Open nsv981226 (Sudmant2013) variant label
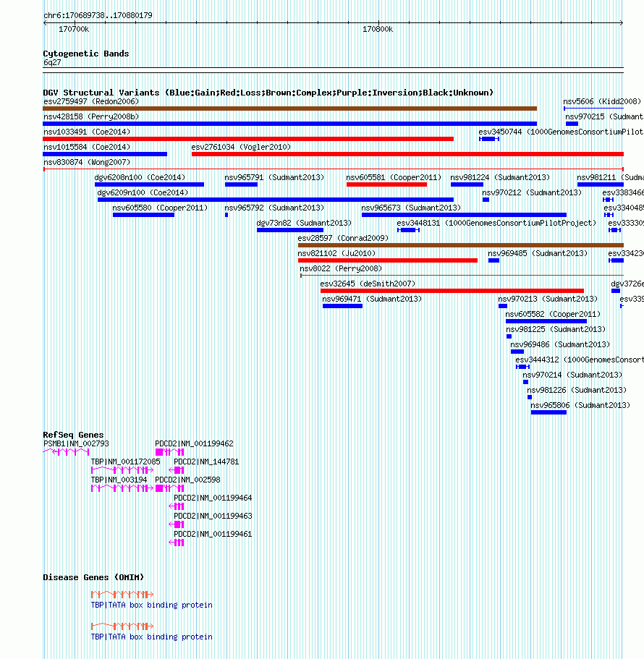 coord(577,390)
